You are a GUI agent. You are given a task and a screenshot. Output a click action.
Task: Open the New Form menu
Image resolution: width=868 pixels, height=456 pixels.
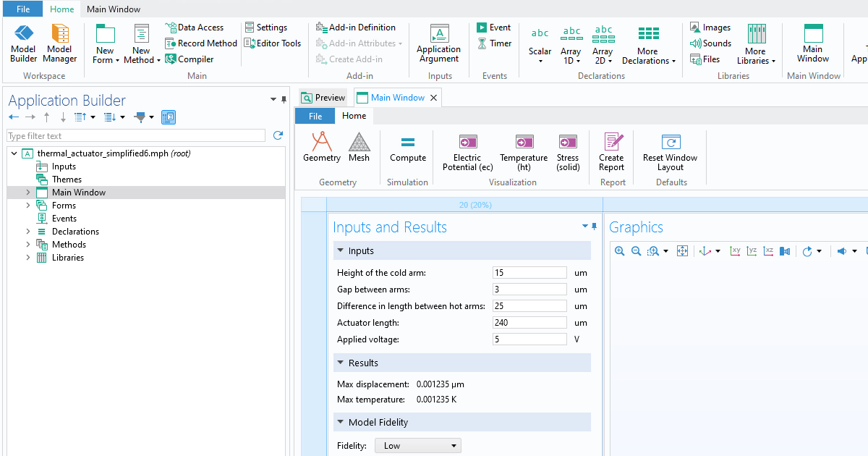pos(106,43)
